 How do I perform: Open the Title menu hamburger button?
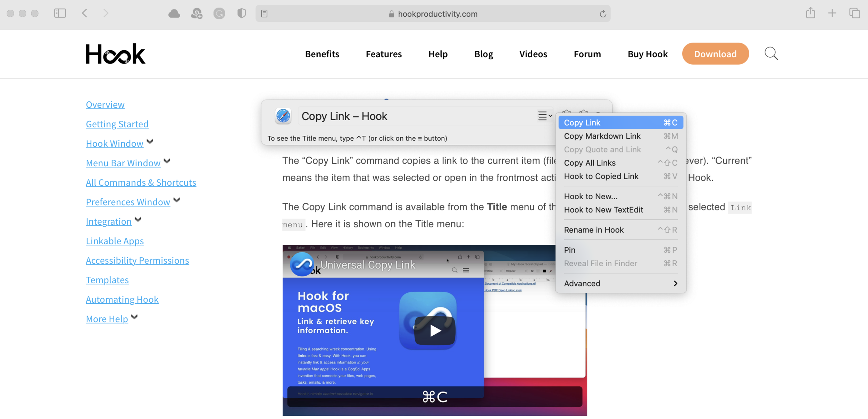pos(545,116)
